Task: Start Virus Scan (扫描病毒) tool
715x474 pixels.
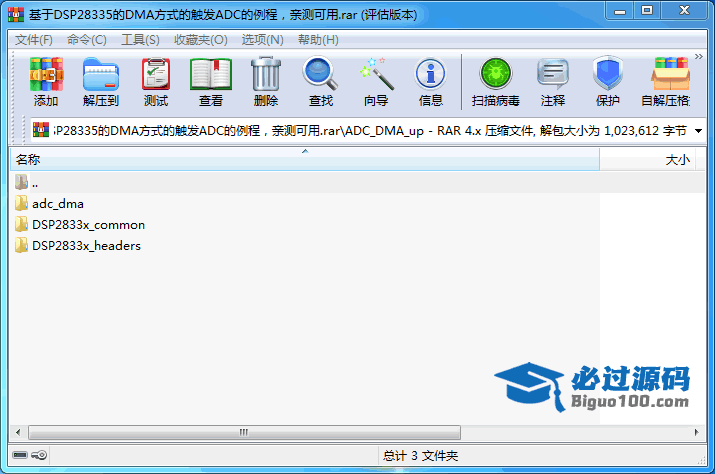Action: click(x=496, y=82)
